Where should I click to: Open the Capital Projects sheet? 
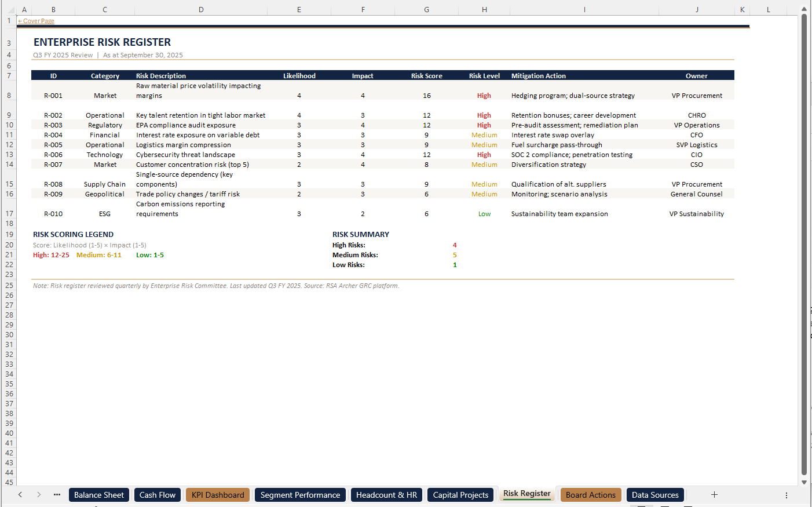point(460,494)
